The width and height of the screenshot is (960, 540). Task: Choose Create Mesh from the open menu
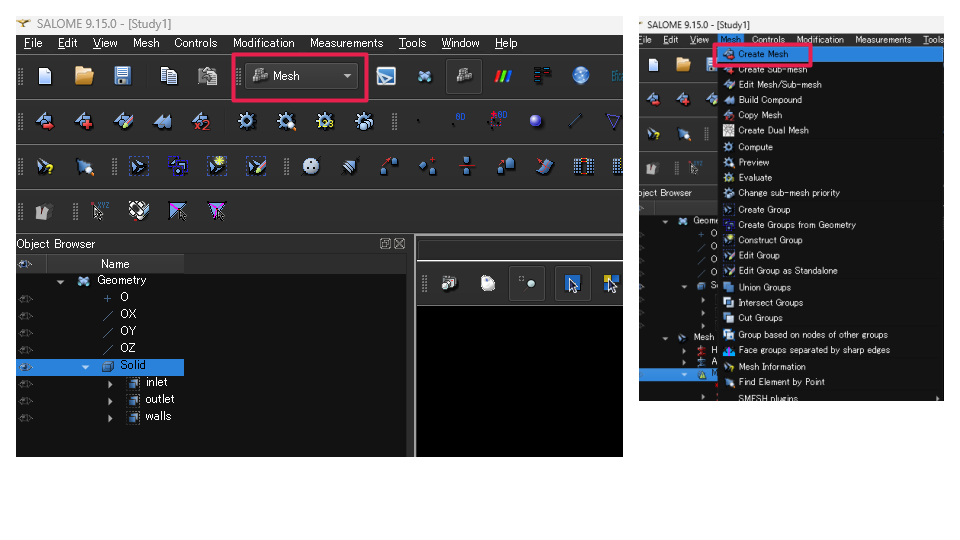762,54
